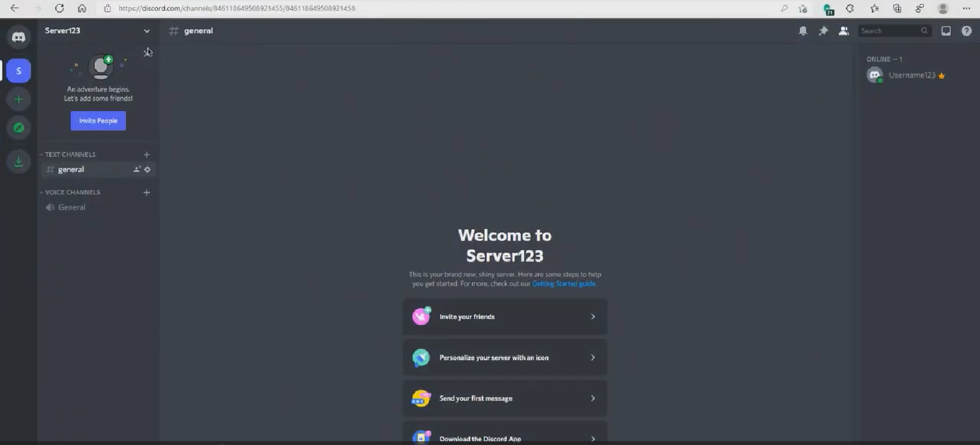The width and height of the screenshot is (980, 445).
Task: Show pinned messages pin icon
Action: click(x=823, y=31)
